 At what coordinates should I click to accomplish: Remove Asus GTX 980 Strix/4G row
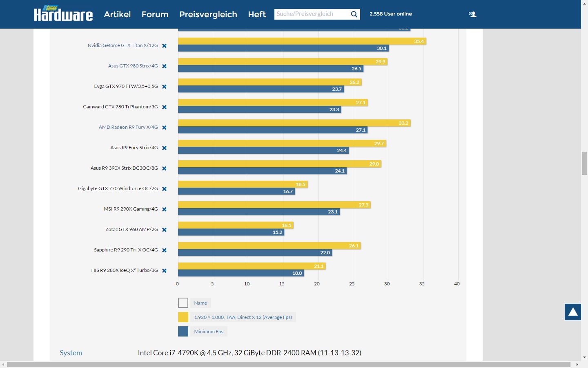pos(164,66)
